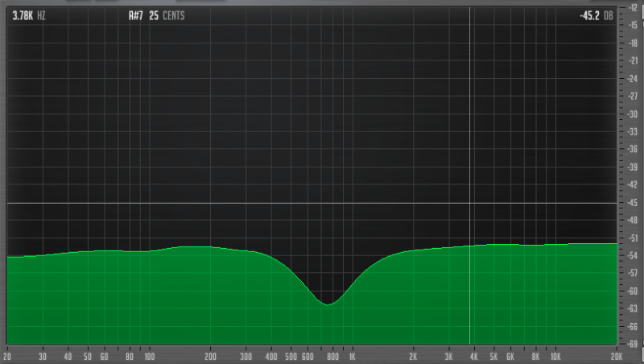Click the 1K label on frequency axis

pyautogui.click(x=351, y=355)
